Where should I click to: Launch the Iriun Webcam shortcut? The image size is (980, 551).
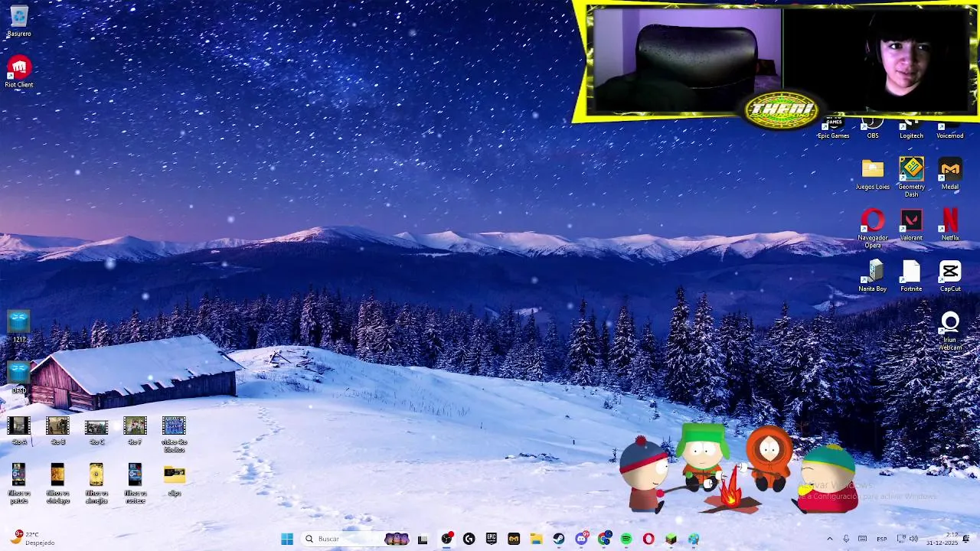coord(950,331)
